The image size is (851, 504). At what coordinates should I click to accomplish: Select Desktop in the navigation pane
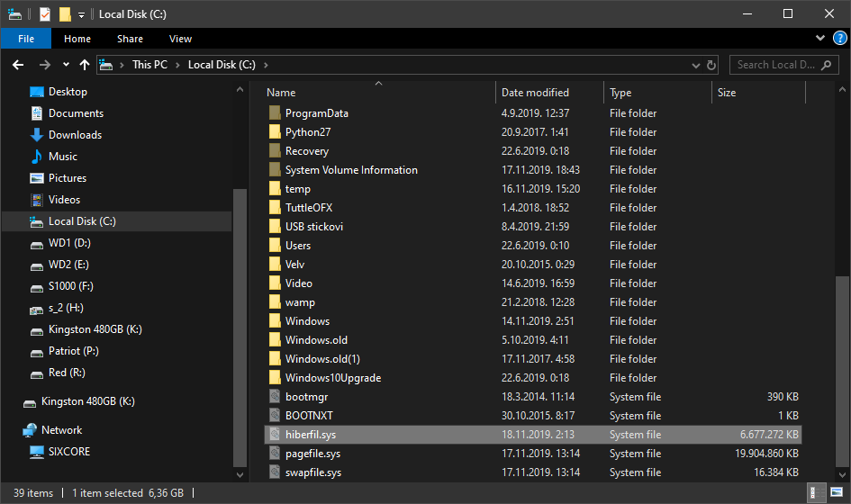(x=68, y=92)
